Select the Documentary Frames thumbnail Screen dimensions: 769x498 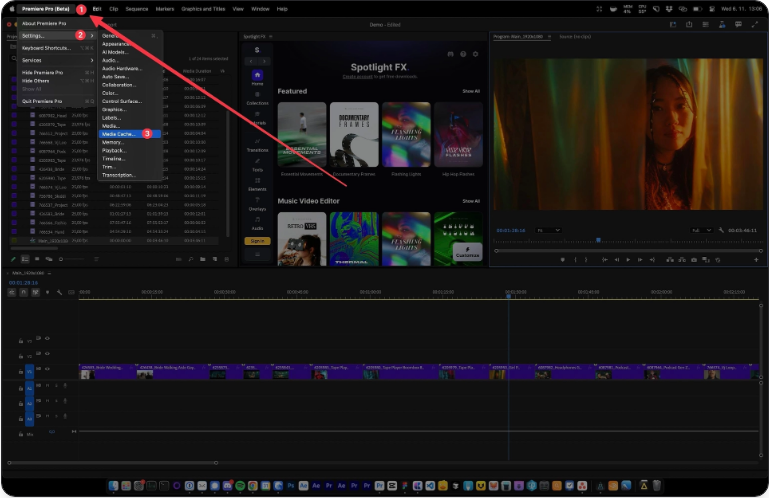(356, 134)
